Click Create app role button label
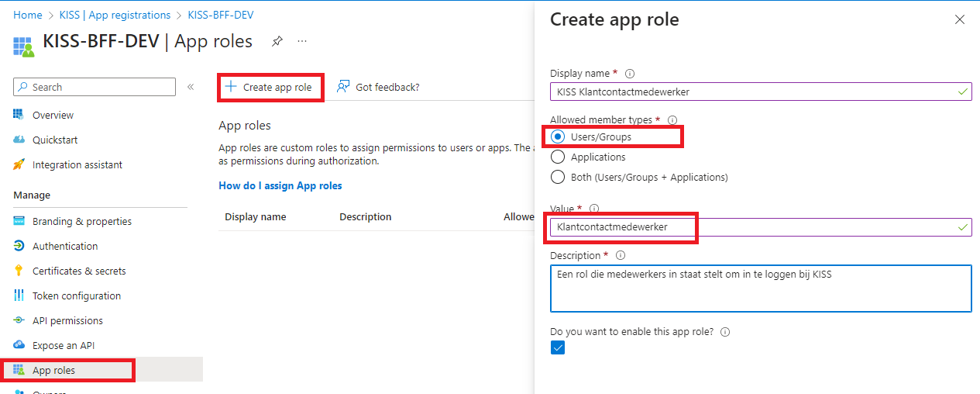Viewport: 980px width, 394px height. coord(277,87)
